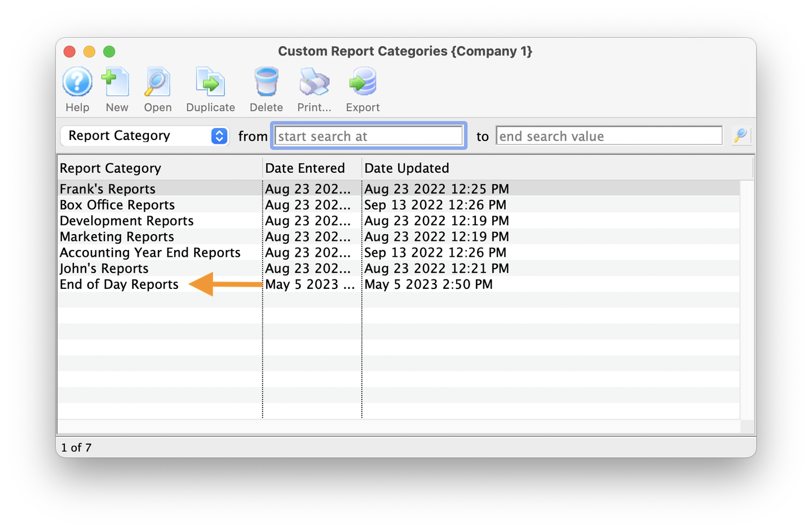Select Accounting Year End Reports row
This screenshot has height=531, width=812.
click(x=399, y=252)
